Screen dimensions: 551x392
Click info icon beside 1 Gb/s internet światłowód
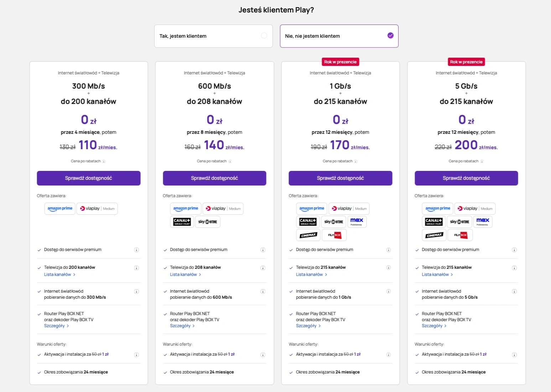click(x=389, y=291)
